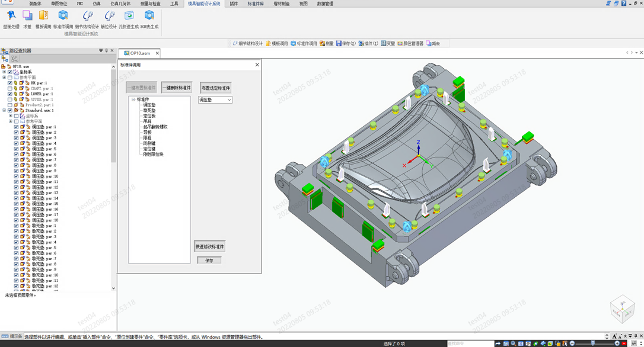Open 变量 from the quick toolbar

(x=388, y=43)
